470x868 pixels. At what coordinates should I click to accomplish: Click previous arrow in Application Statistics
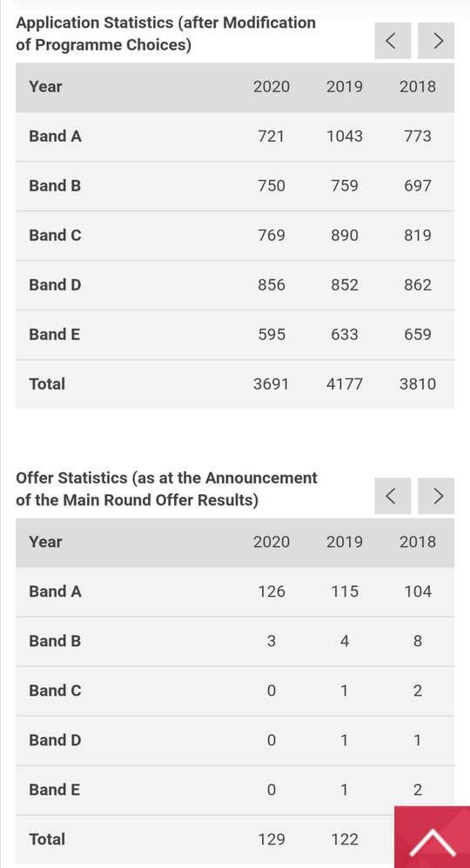click(x=393, y=40)
